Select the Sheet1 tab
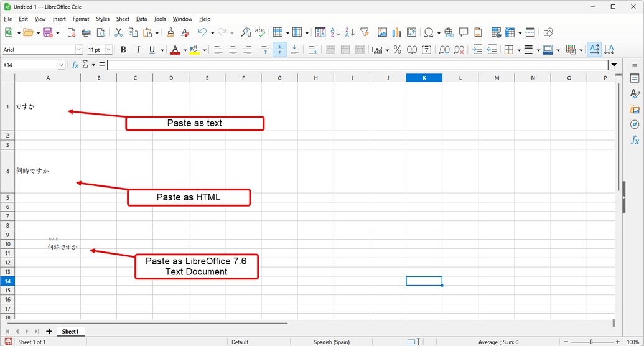The image size is (644, 346). click(x=70, y=331)
